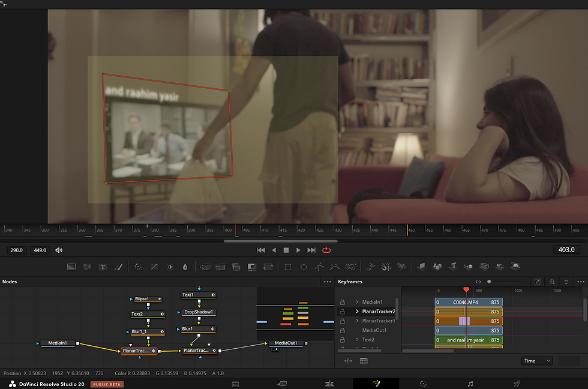Switch to the Edit page
Screen dimensions: 588x389
tap(329, 384)
